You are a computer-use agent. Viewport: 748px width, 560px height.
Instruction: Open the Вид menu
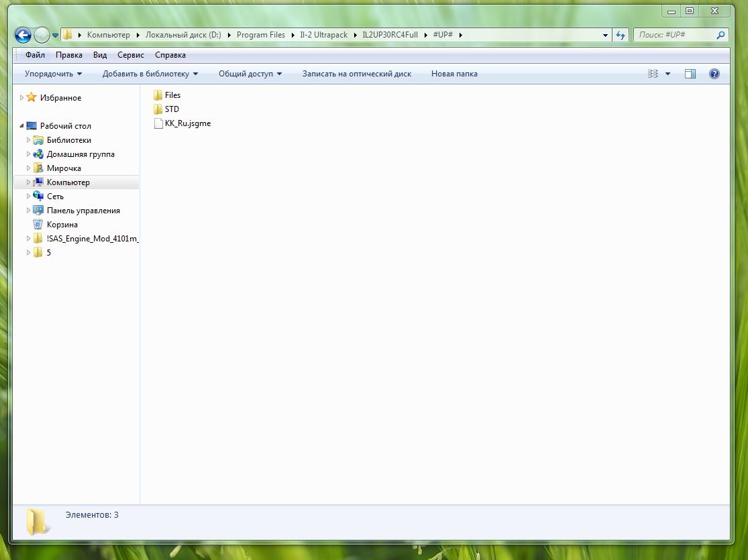click(100, 55)
